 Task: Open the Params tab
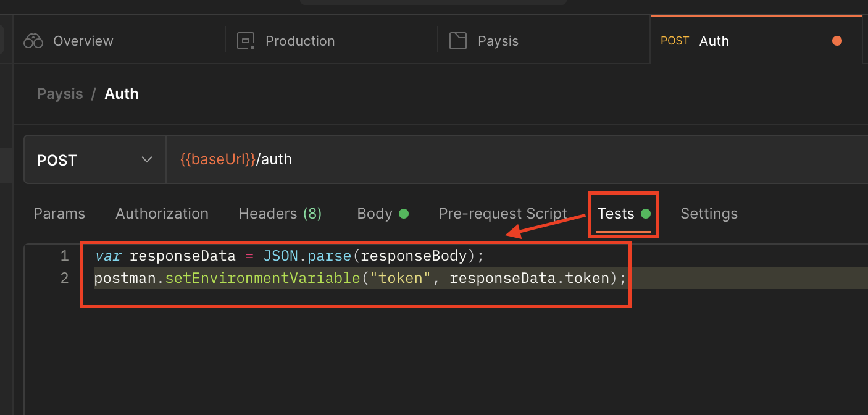(x=59, y=213)
